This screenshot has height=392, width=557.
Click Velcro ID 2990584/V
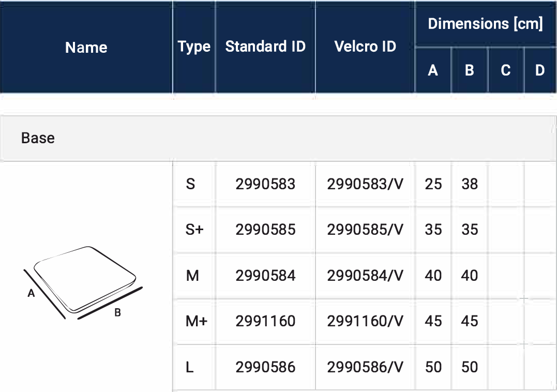tap(365, 276)
